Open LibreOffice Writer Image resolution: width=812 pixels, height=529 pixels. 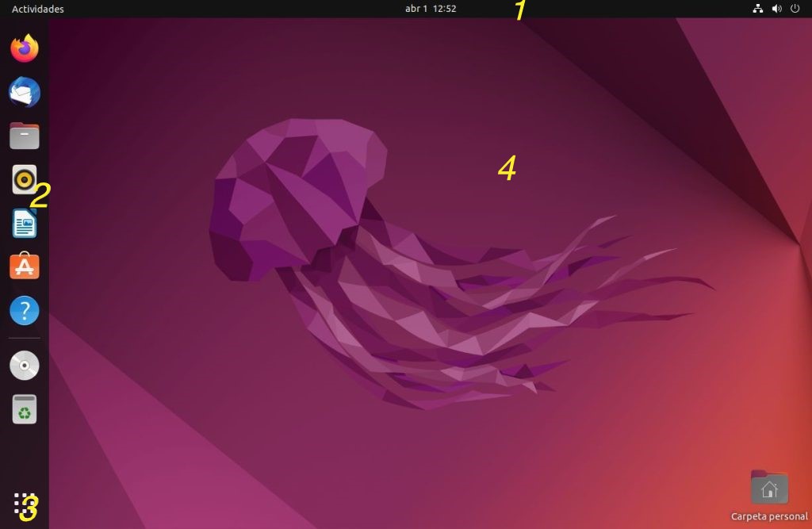(24, 223)
